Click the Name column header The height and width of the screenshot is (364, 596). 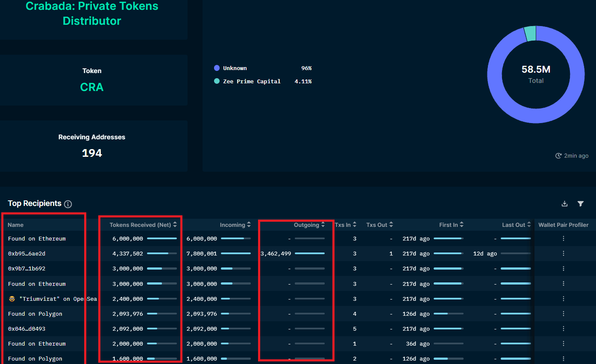(16, 225)
